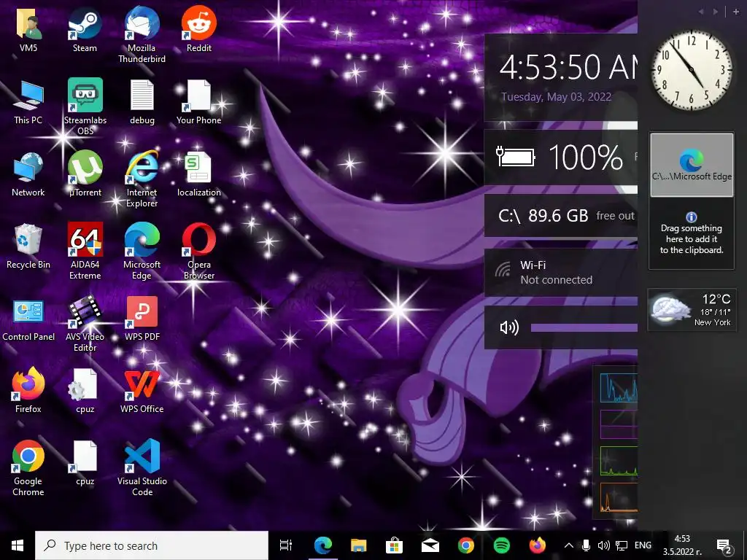The height and width of the screenshot is (560, 747).
Task: Click the New York weather gadget
Action: [x=692, y=310]
